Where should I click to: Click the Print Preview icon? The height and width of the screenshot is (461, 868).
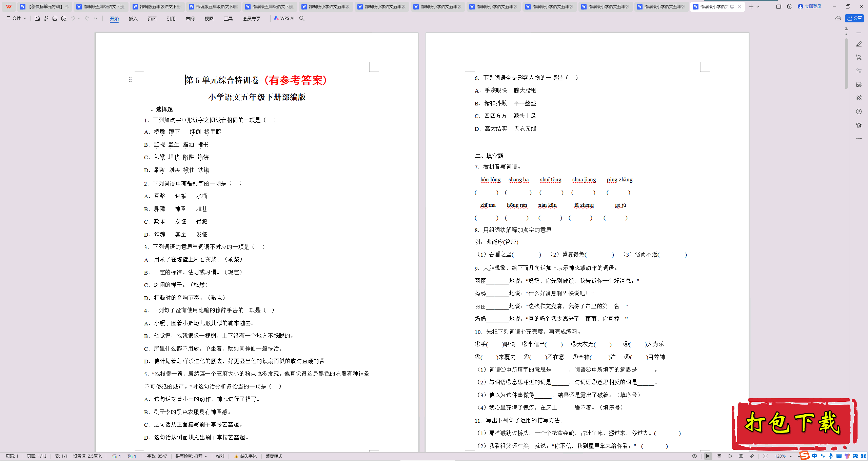pos(64,18)
